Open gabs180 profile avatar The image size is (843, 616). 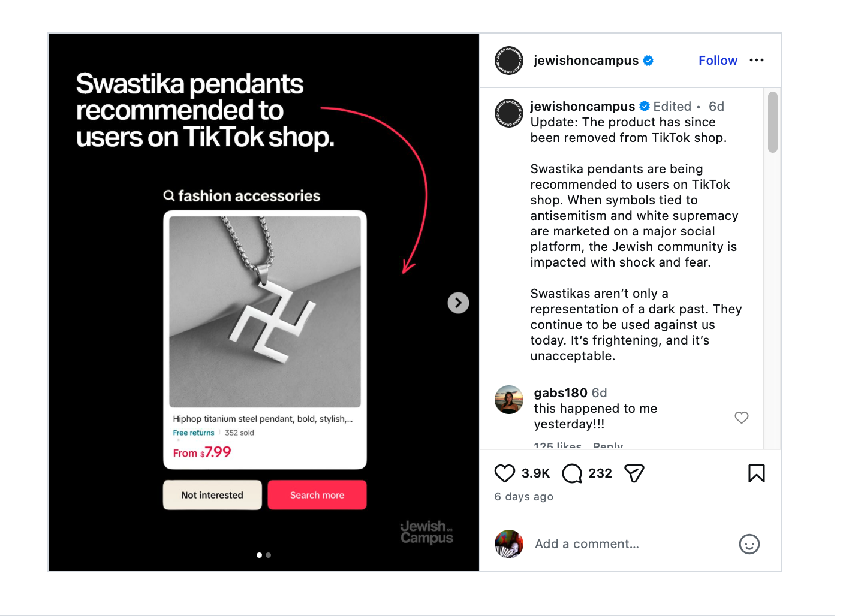[x=509, y=400]
